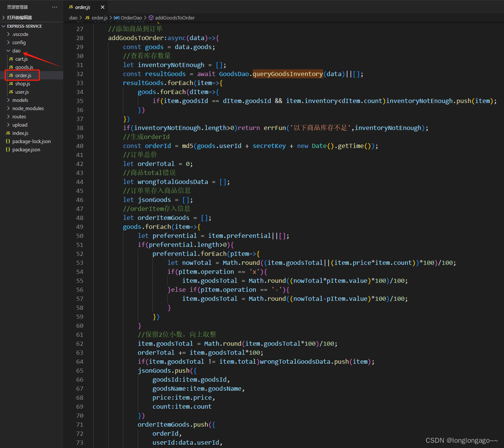This screenshot has width=504, height=448.
Task: Click the explorer panel title 资源管理器
Action: pos(17,7)
